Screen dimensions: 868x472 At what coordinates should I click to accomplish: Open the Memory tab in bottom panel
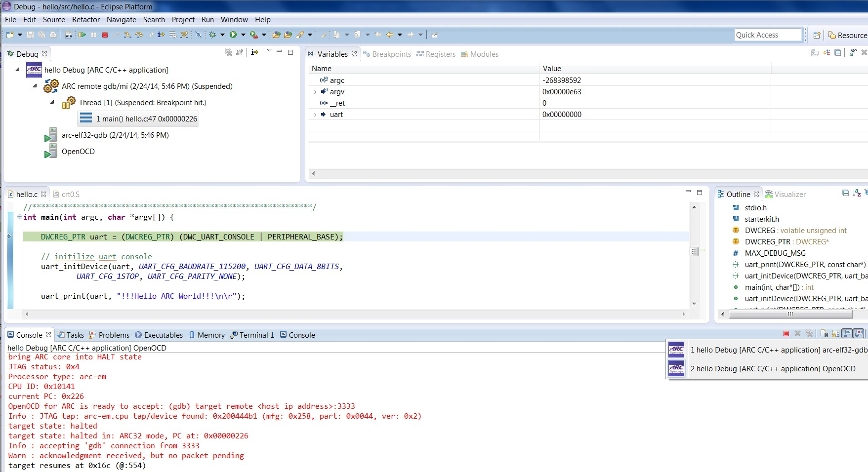click(x=207, y=335)
